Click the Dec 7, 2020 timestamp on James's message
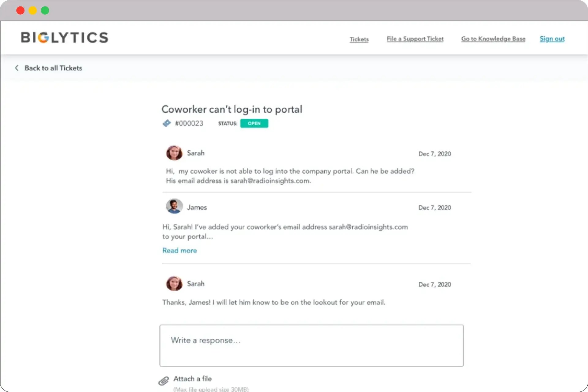The image size is (588, 392). click(435, 207)
